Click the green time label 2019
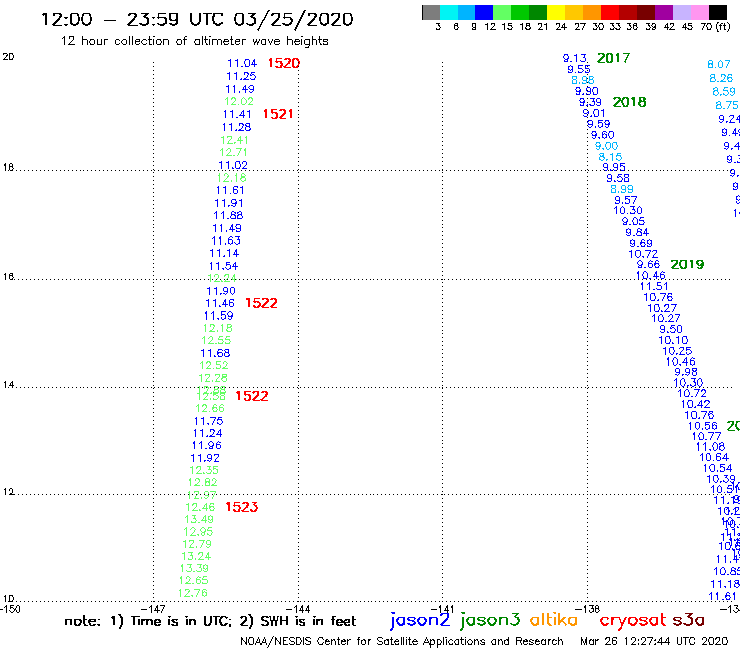The width and height of the screenshot is (740, 650). click(x=687, y=264)
